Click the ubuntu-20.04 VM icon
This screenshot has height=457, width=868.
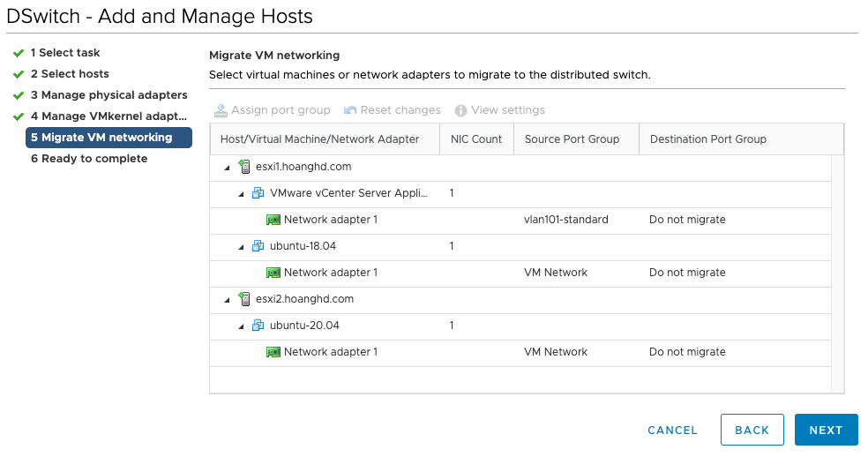click(x=258, y=326)
